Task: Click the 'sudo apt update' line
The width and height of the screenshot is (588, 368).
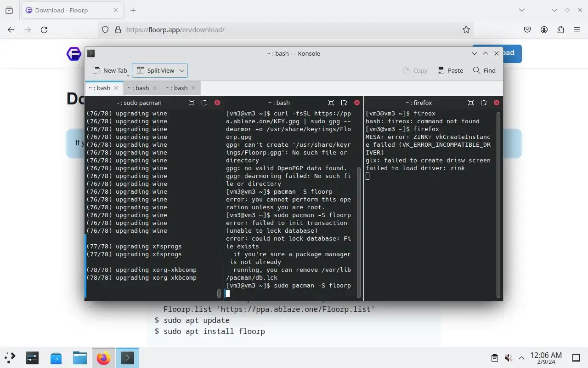Action: pyautogui.click(x=192, y=320)
